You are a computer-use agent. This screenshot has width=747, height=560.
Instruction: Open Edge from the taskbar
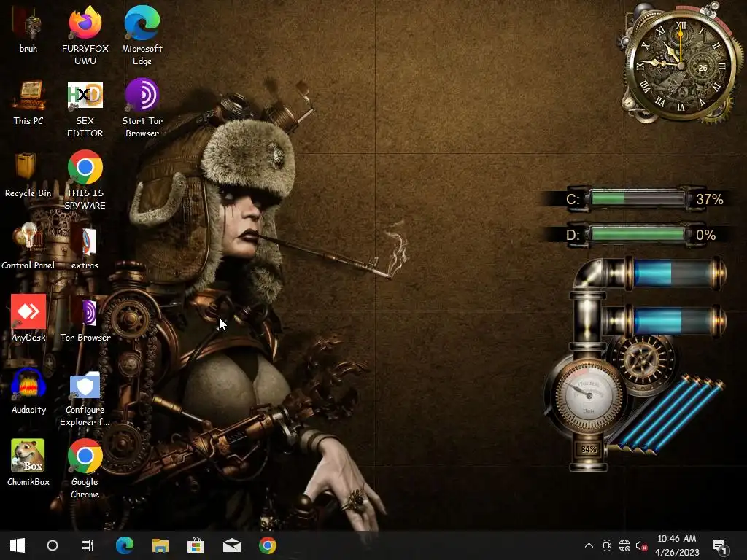pyautogui.click(x=125, y=545)
